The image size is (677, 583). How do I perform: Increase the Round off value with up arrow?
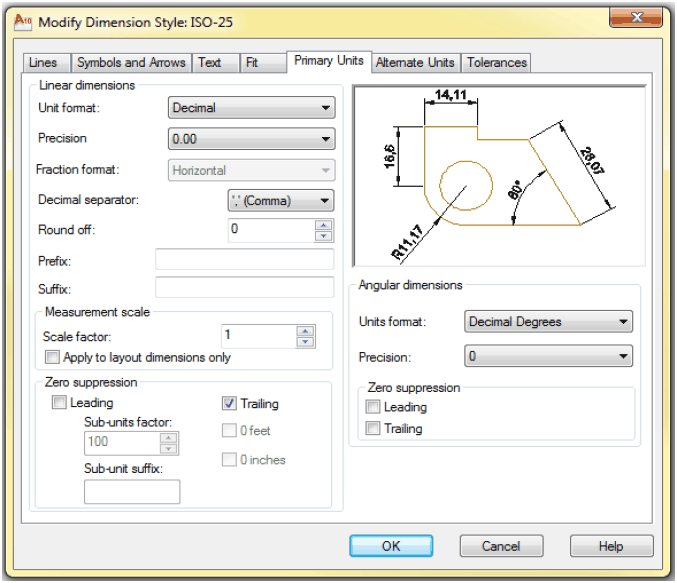point(323,225)
